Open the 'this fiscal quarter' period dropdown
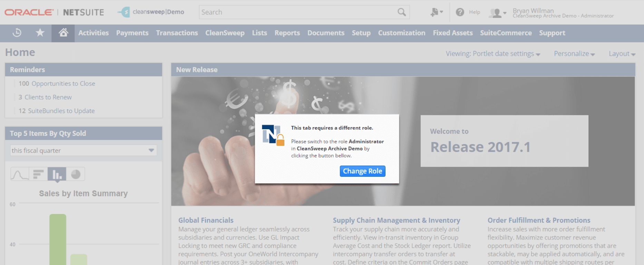Image resolution: width=644 pixels, height=265 pixels. (x=84, y=150)
